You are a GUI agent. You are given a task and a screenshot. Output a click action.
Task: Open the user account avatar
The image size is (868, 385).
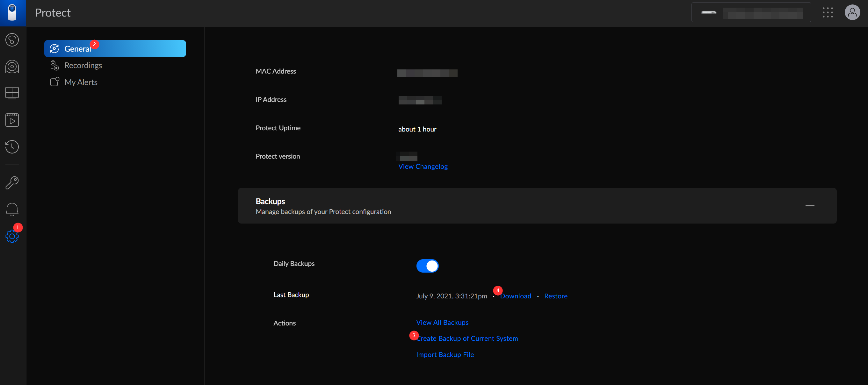852,13
